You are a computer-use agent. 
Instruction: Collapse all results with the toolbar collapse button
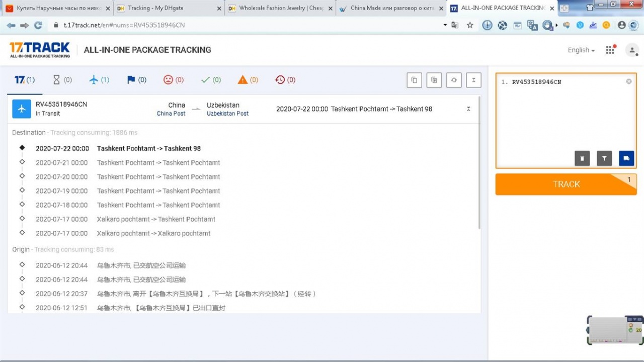473,80
